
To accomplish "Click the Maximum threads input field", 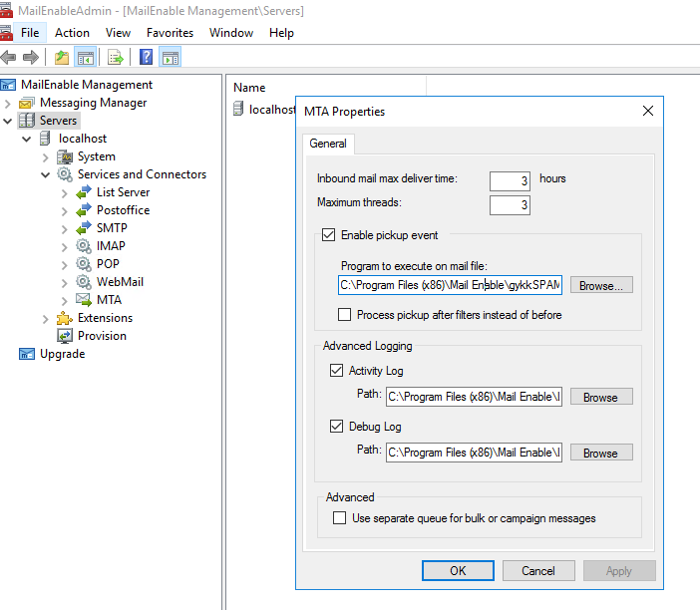I will 510,205.
